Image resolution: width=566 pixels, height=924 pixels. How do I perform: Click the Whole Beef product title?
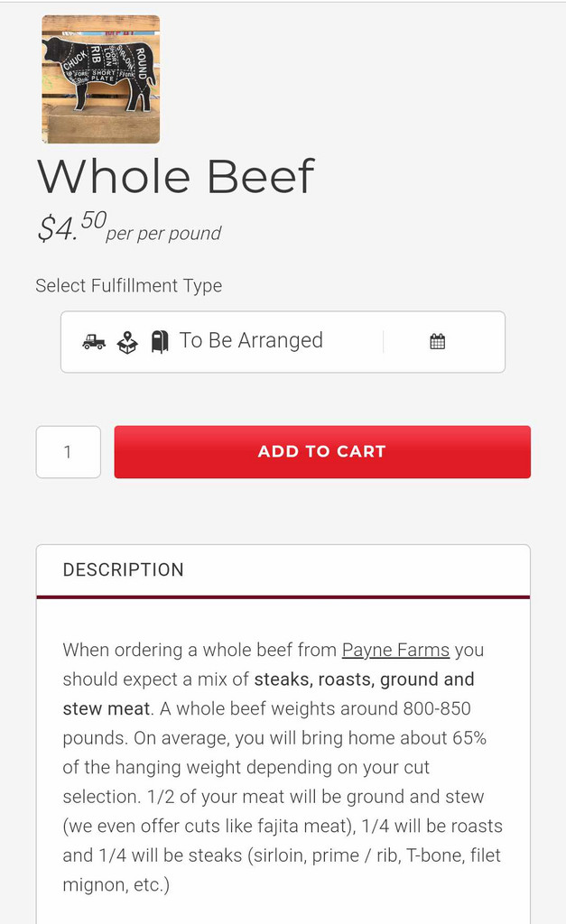point(175,176)
